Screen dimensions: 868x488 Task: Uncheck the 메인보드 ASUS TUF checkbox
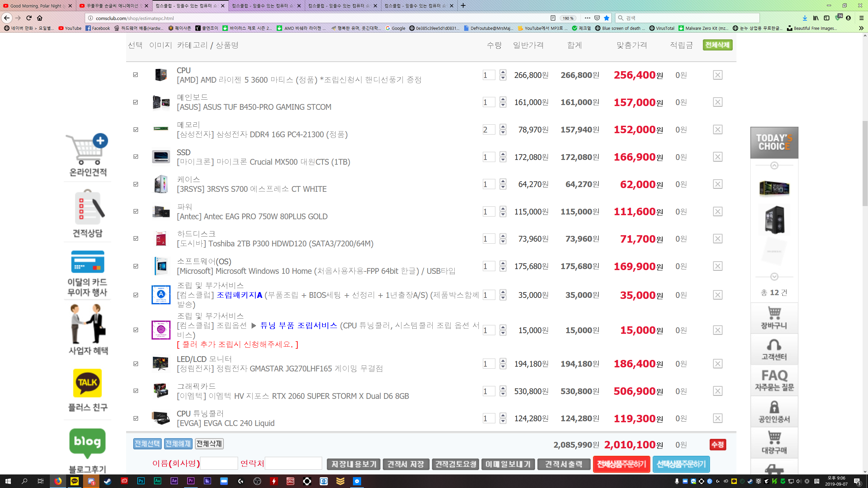pos(136,102)
